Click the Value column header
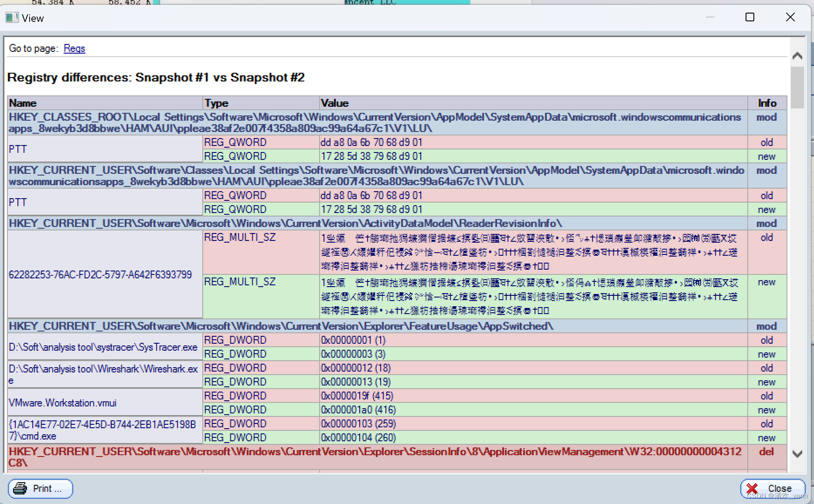This screenshot has height=504, width=814. click(x=533, y=103)
